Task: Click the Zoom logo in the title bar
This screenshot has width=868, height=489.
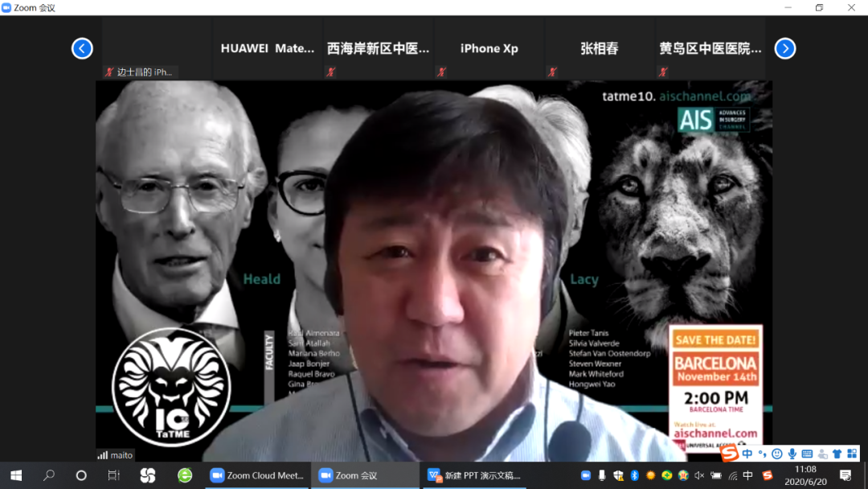Action: click(x=6, y=8)
